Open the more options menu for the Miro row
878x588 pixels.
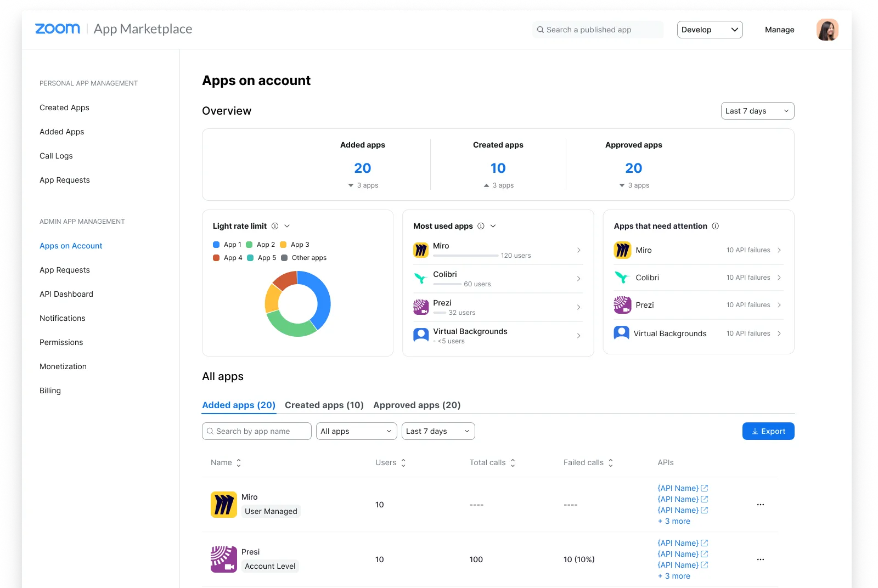[761, 505]
